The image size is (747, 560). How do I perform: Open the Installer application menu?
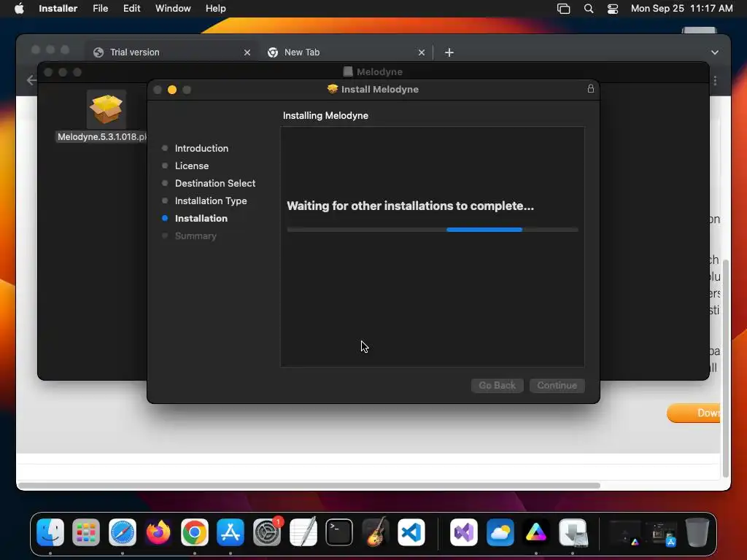58,9
